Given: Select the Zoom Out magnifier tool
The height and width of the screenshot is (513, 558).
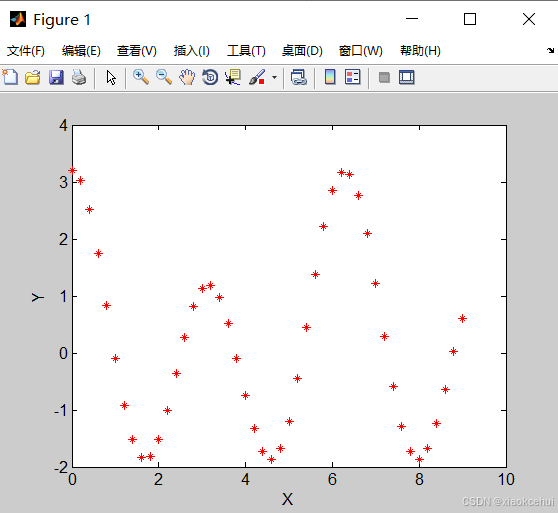Looking at the screenshot, I should tap(164, 77).
